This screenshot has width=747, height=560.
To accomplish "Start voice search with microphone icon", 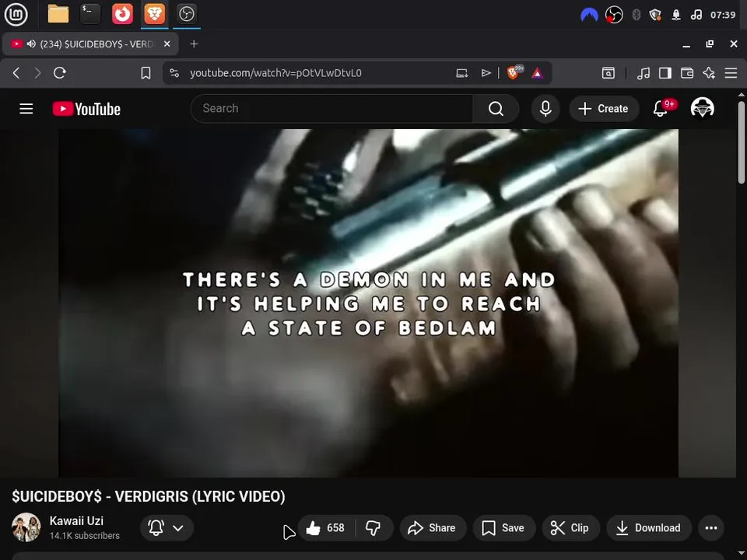I will coord(545,109).
